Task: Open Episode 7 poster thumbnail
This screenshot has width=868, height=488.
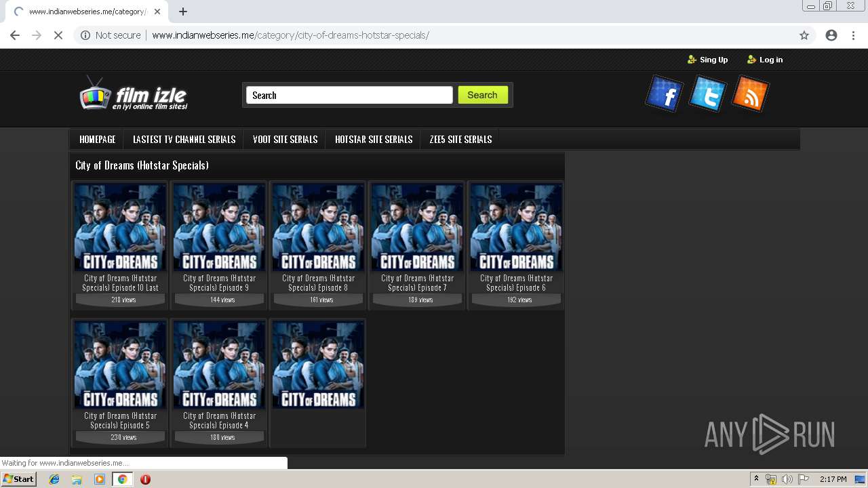Action: tap(417, 227)
